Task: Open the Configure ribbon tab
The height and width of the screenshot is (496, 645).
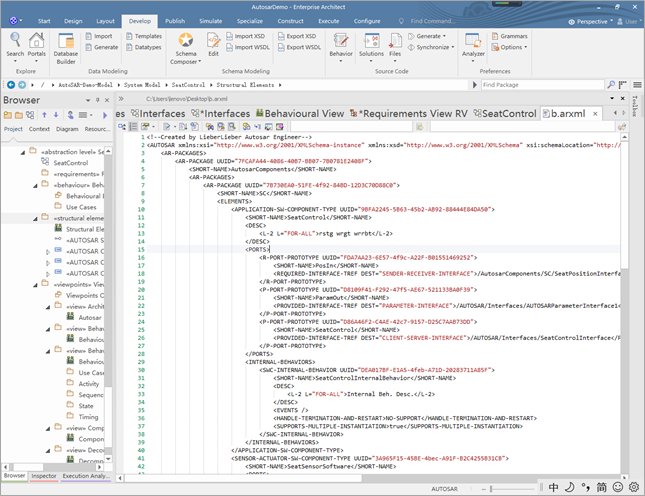Action: tap(367, 21)
